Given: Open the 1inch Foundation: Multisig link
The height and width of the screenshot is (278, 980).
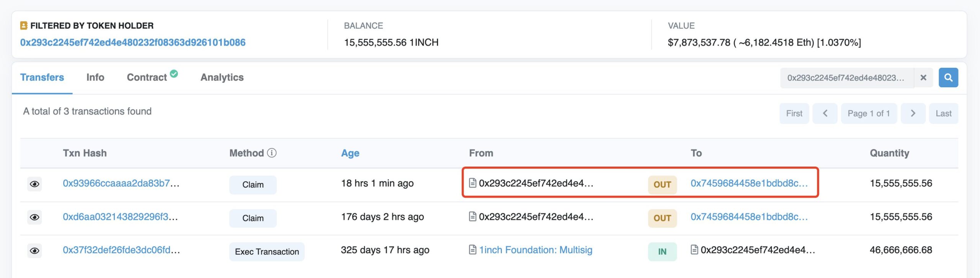Looking at the screenshot, I should point(536,250).
